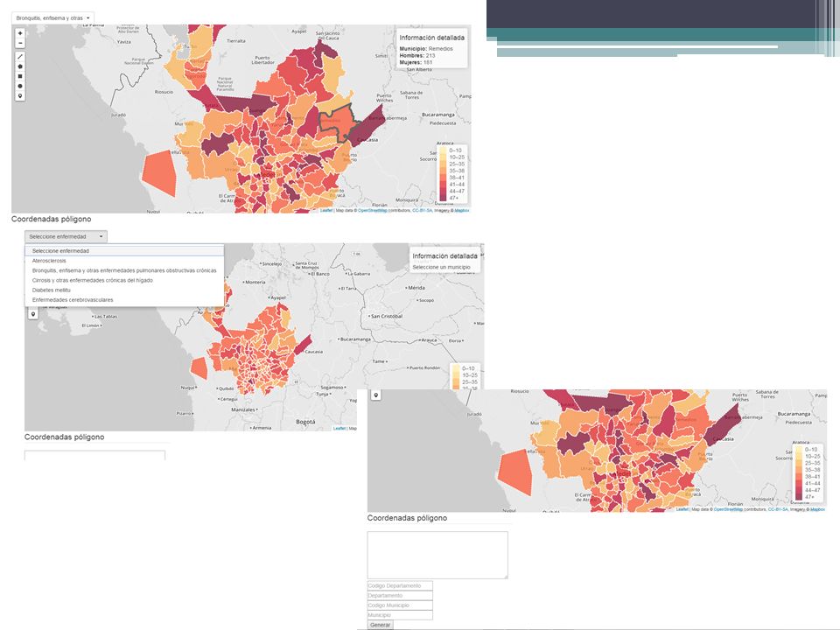Focus the Coordenadas polígono text area bottom-right

coord(437,555)
